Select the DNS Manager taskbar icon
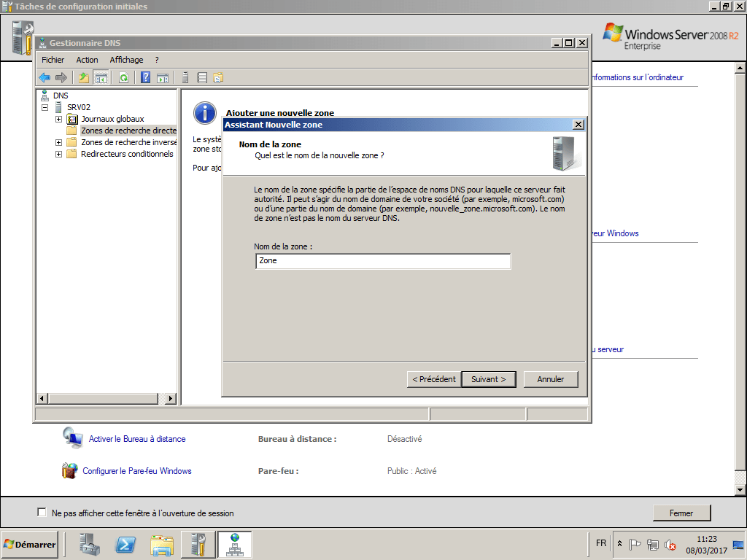This screenshot has height=560, width=747. (234, 544)
